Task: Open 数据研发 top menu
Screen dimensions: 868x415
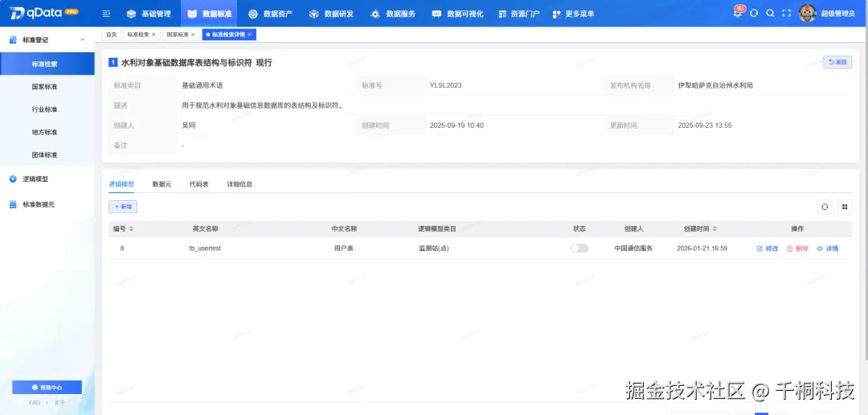Action: 332,14
